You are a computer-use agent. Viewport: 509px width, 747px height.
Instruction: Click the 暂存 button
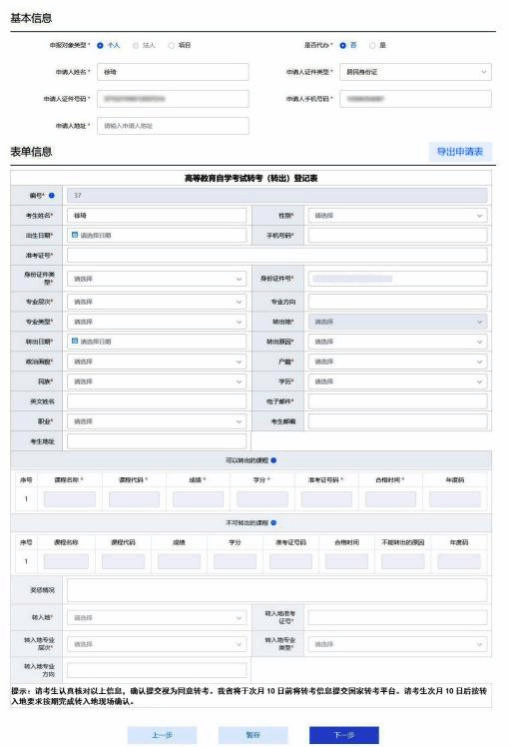pyautogui.click(x=253, y=735)
